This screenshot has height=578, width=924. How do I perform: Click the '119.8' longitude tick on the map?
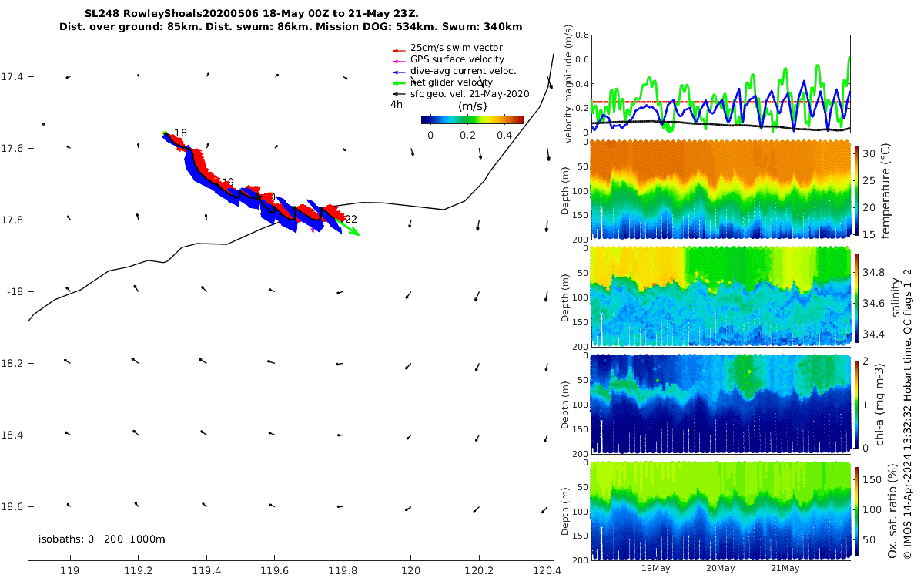(x=343, y=571)
